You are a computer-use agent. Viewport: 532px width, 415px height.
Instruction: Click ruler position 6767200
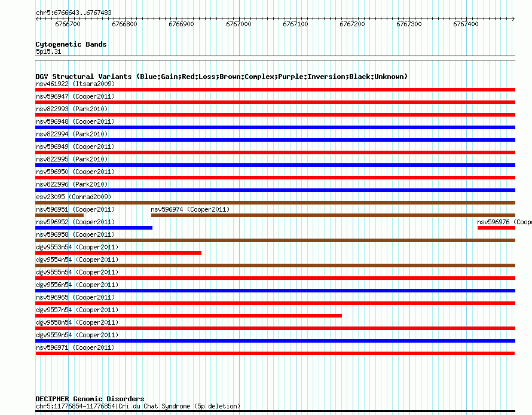tap(352, 24)
